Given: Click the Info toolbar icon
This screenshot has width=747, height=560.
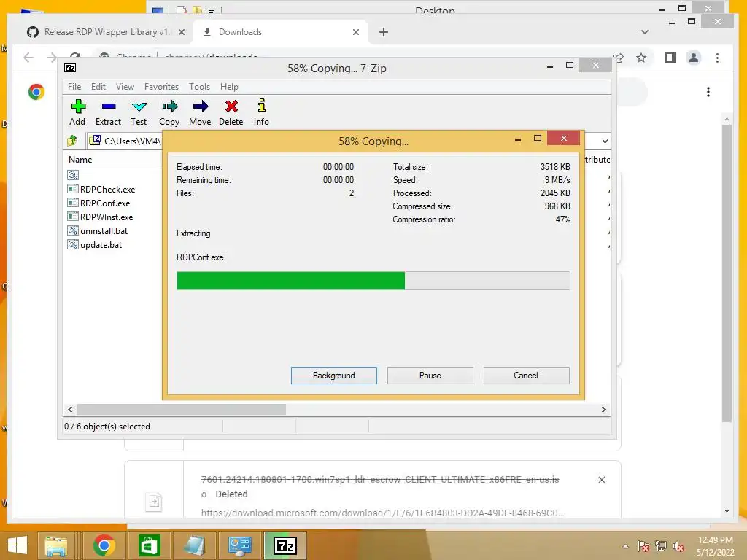Looking at the screenshot, I should [x=261, y=112].
